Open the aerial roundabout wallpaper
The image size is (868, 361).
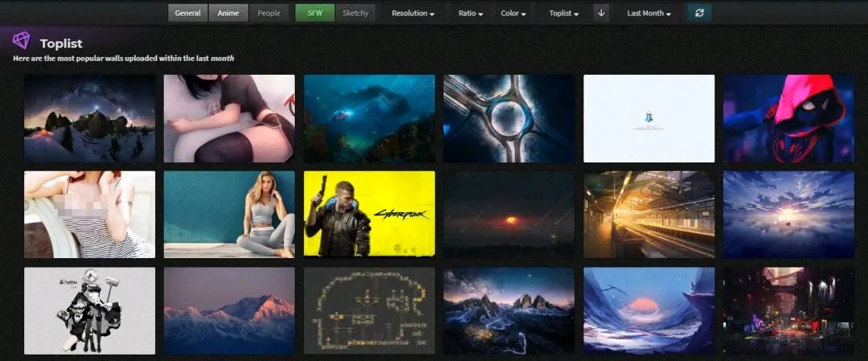509,118
